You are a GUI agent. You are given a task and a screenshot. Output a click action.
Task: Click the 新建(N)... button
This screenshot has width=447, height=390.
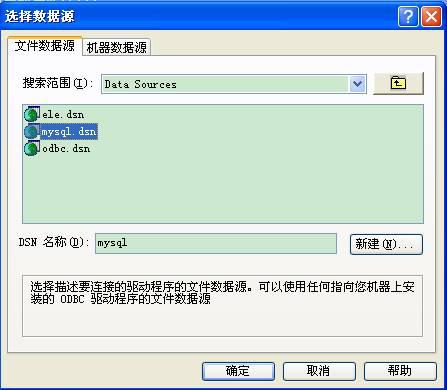tap(386, 244)
